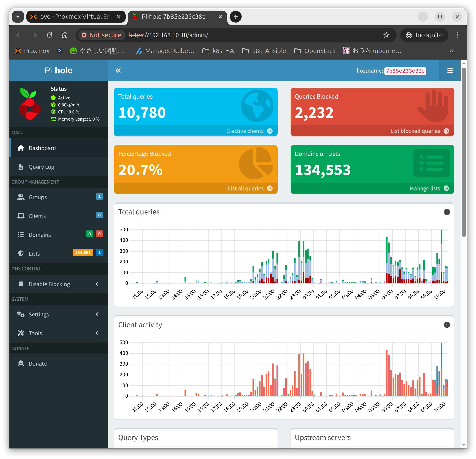This screenshot has width=476, height=459.
Task: Click the Total queries chart info icon
Action: point(447,212)
